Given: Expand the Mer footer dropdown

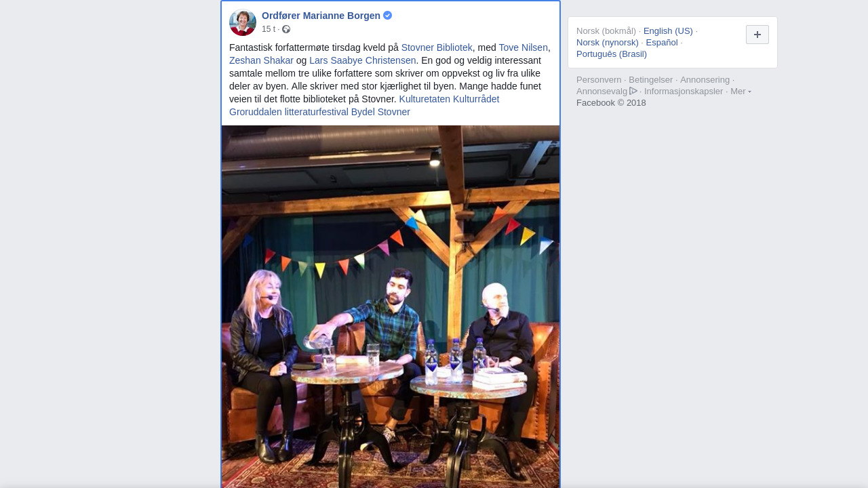Looking at the screenshot, I should (741, 91).
